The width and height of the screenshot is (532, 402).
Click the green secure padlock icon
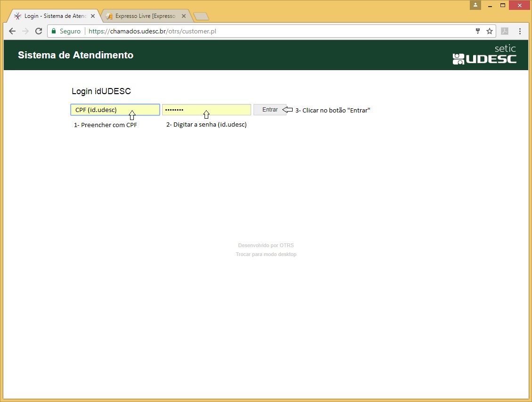point(54,31)
